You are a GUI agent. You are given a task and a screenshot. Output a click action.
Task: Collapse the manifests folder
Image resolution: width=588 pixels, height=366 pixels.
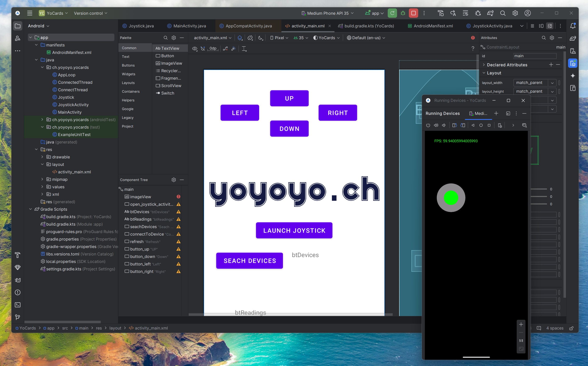(x=36, y=45)
